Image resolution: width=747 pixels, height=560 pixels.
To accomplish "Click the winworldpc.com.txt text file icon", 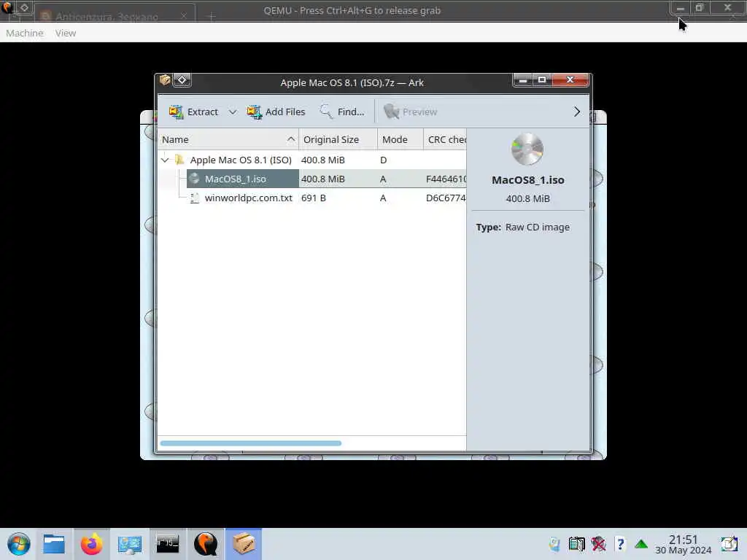I will pyautogui.click(x=194, y=198).
